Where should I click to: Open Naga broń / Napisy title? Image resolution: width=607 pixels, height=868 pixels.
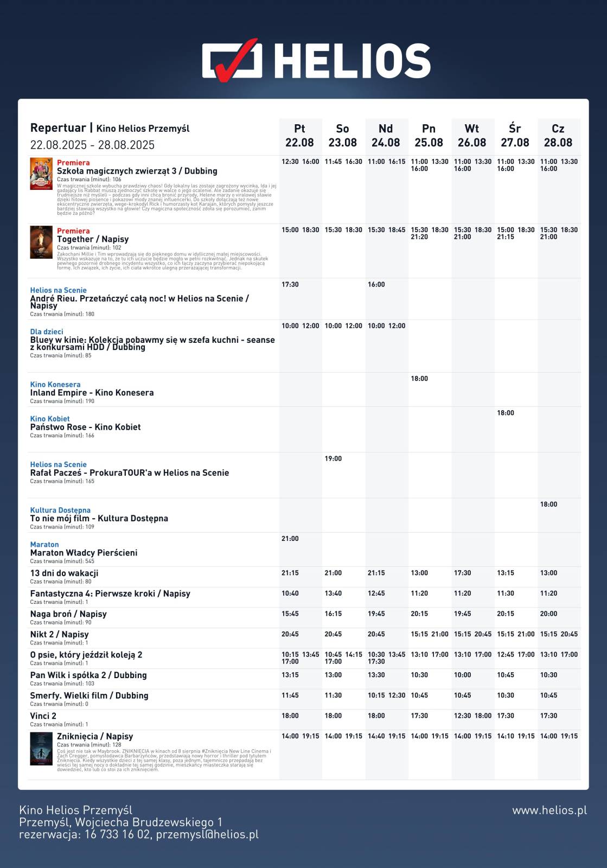tap(68, 614)
